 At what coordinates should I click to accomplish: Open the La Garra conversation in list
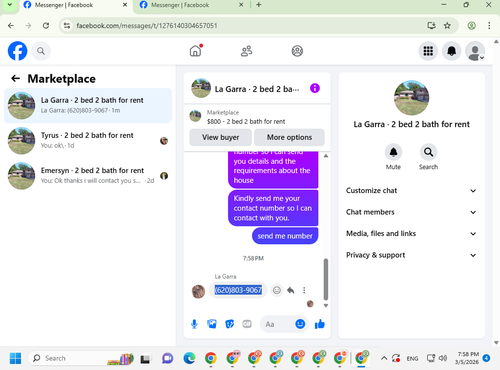88,105
